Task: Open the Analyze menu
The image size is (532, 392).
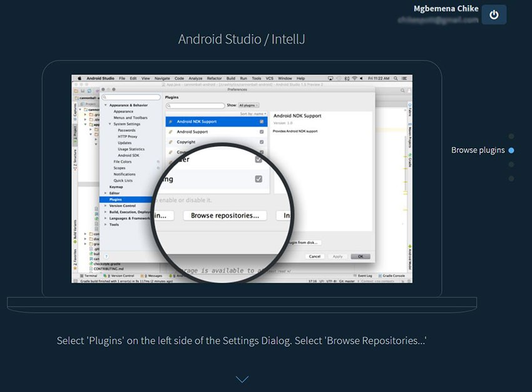Action: tap(195, 78)
